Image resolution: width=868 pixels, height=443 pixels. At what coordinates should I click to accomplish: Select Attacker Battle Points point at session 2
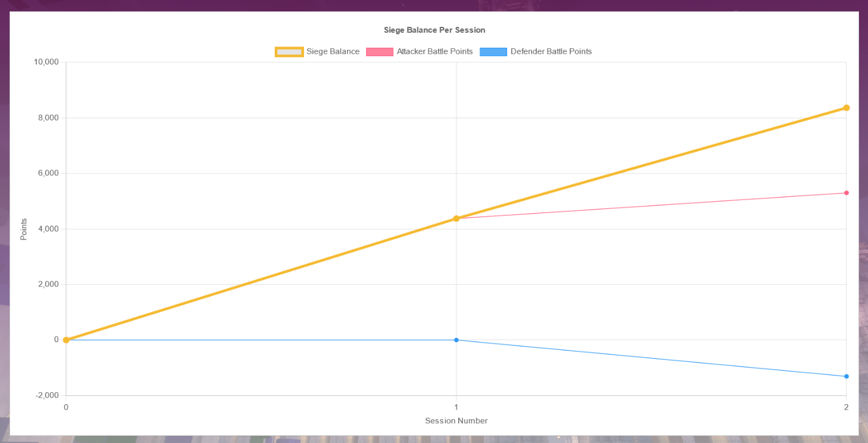[846, 193]
